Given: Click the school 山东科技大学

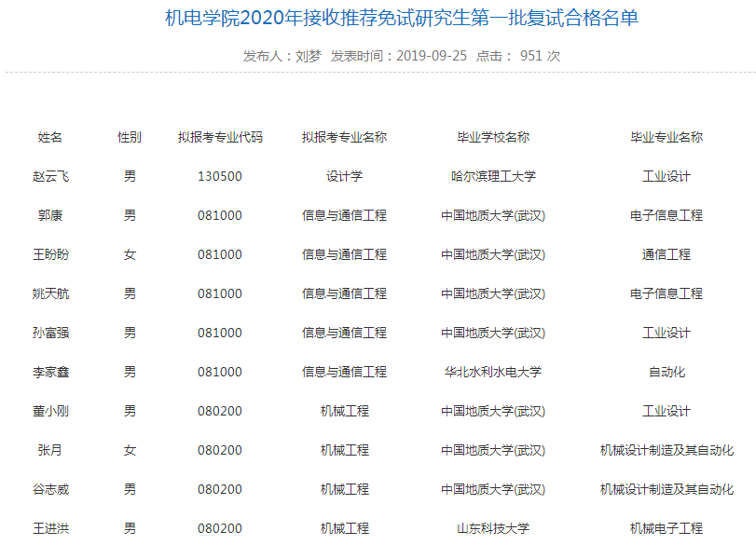Looking at the screenshot, I should (493, 528).
